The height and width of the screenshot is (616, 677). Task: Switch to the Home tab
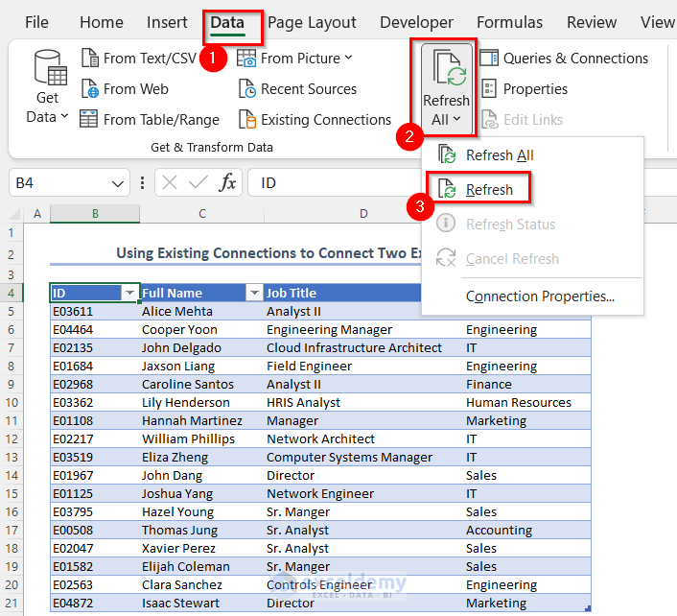tap(102, 22)
